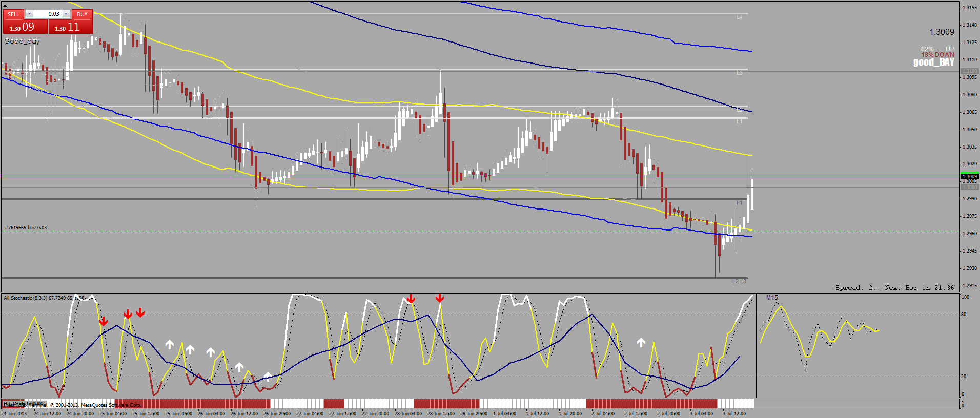Increase lot volume with the up arrow
980x418 pixels.
pyautogui.click(x=66, y=14)
